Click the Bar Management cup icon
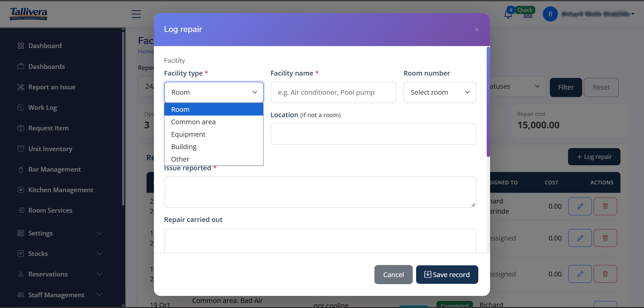Viewport: 644px width, 308px height. tap(21, 169)
